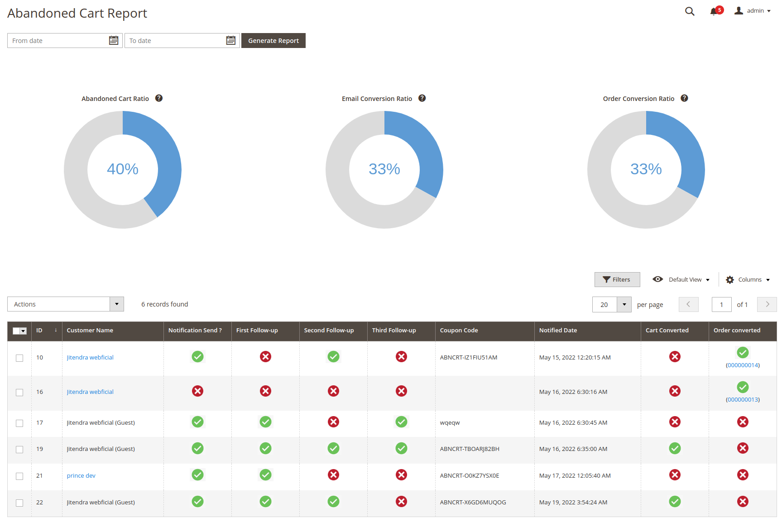
Task: Open the To date calendar picker icon
Action: (231, 41)
